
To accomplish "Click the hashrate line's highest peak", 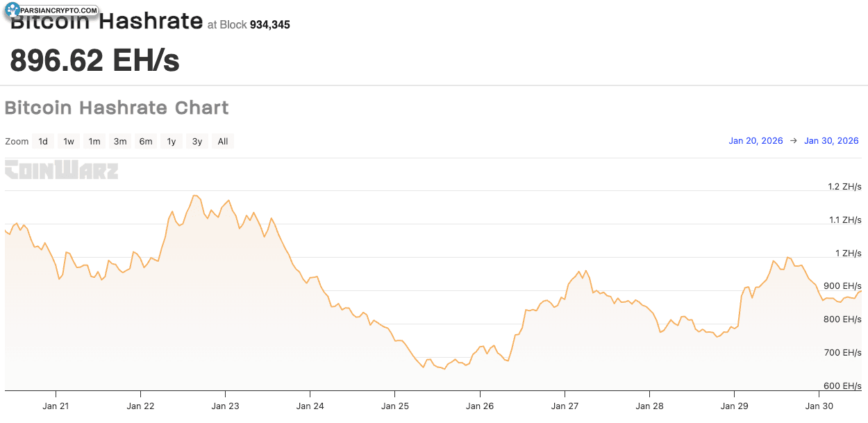I will [x=195, y=195].
